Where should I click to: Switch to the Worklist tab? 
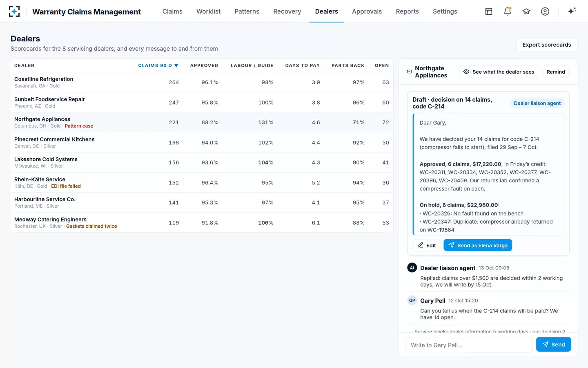click(208, 11)
